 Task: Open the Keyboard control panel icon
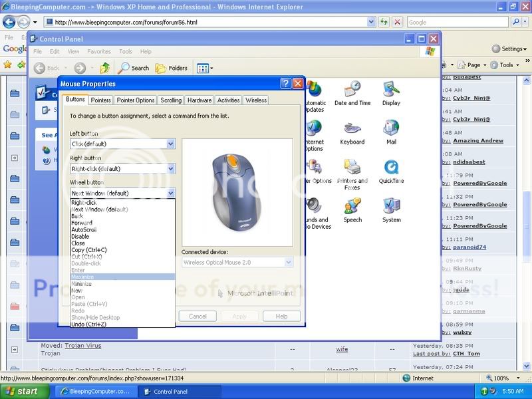(352, 132)
